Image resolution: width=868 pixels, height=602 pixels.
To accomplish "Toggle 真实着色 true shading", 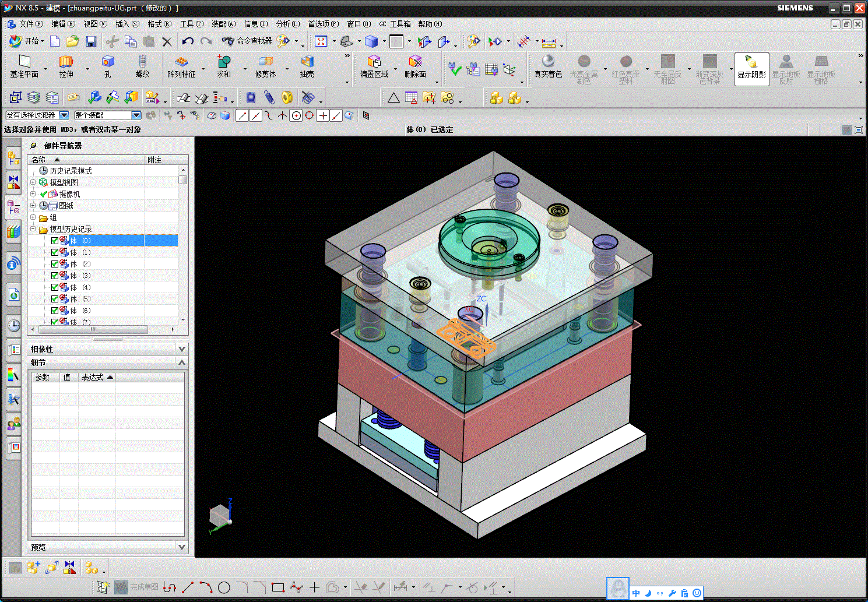I will tap(548, 66).
